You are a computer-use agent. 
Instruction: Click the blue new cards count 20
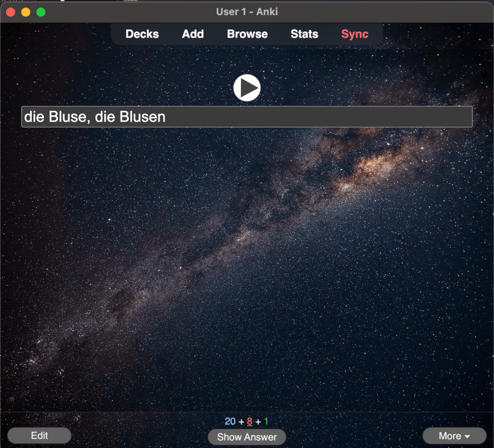[230, 421]
